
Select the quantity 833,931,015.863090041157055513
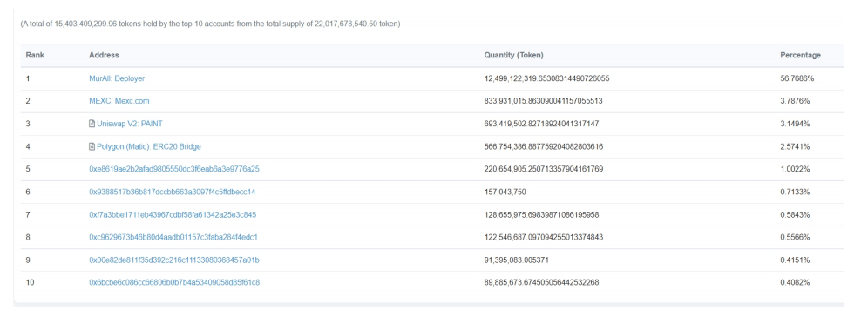544,101
